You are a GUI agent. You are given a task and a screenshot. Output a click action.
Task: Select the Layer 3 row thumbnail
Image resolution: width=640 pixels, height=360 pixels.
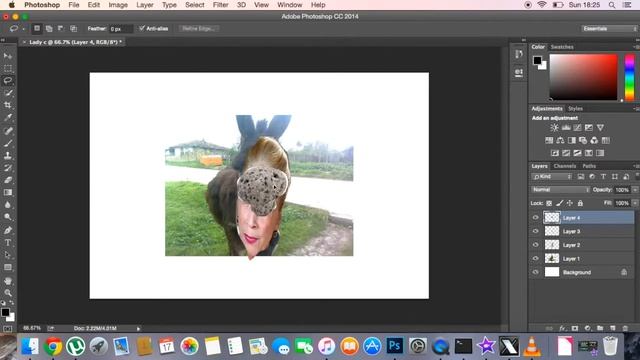pos(552,231)
